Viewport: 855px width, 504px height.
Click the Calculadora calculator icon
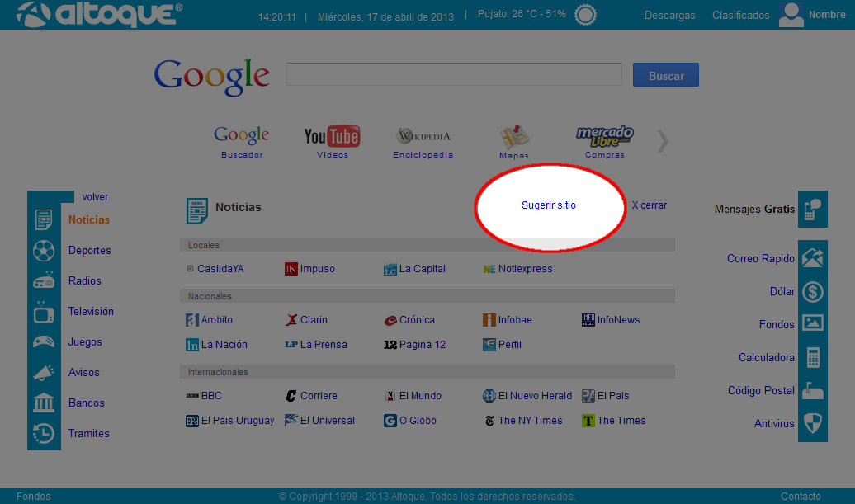point(813,357)
